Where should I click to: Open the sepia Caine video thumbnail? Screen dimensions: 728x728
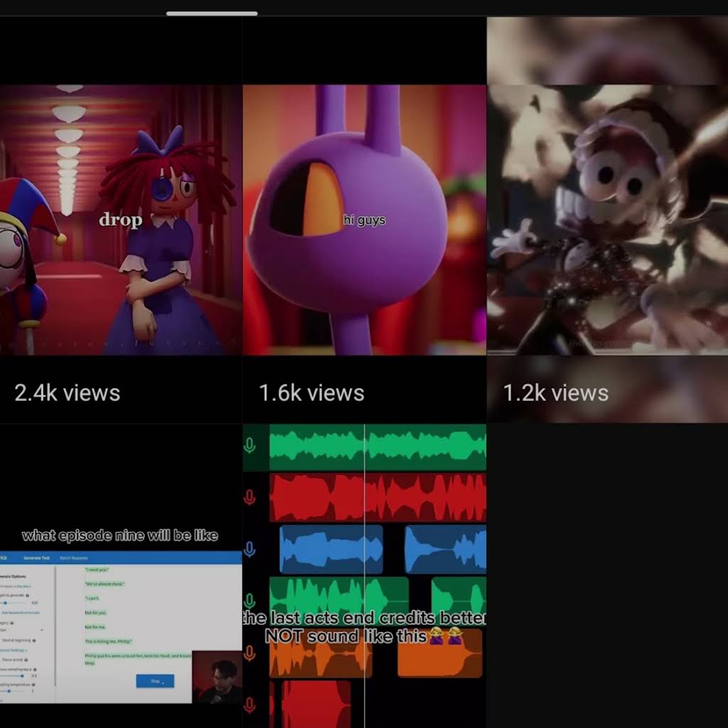coord(607,220)
